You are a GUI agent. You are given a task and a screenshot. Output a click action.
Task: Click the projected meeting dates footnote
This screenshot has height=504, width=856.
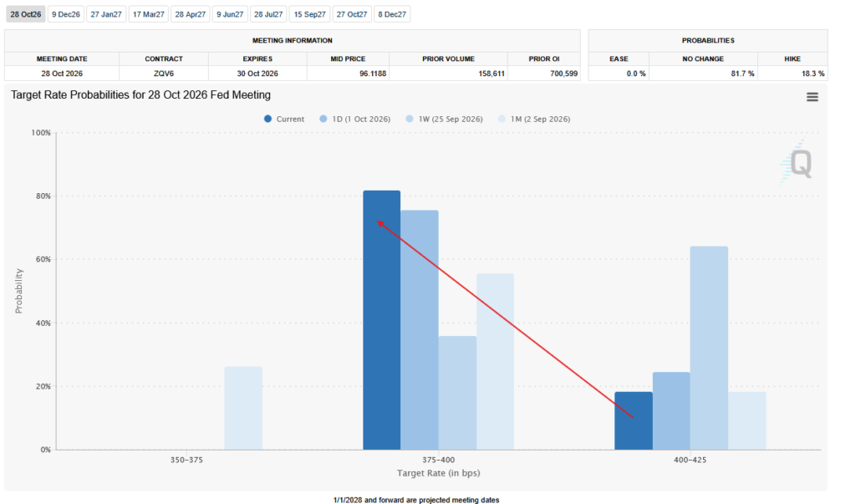(x=416, y=500)
